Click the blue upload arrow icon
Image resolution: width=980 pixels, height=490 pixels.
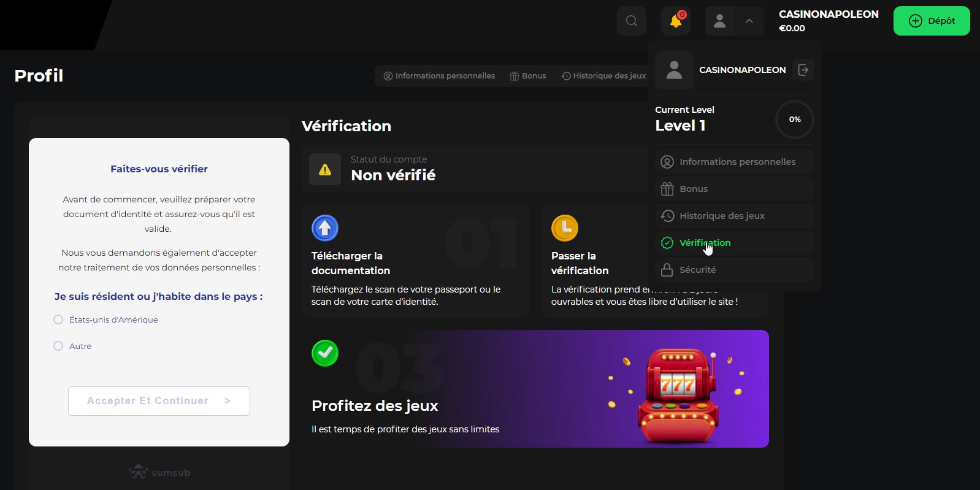click(x=325, y=228)
